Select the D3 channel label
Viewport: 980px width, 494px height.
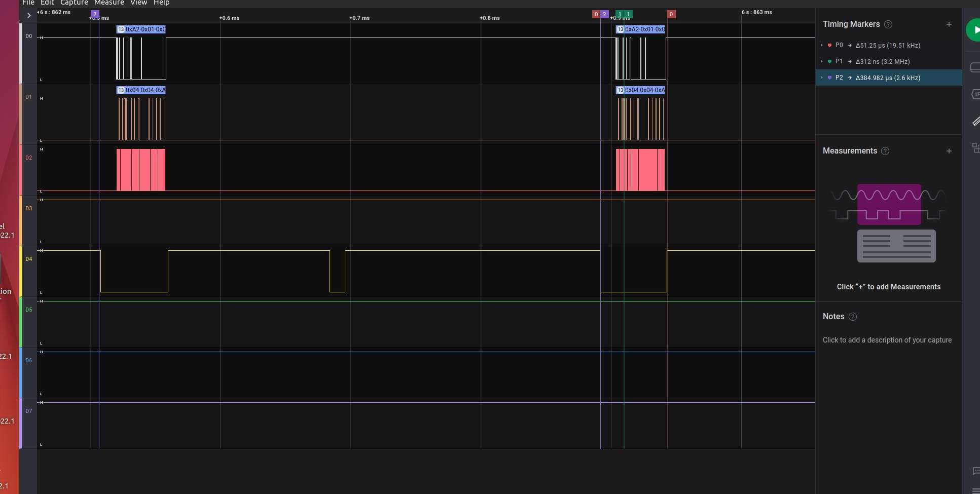click(29, 208)
